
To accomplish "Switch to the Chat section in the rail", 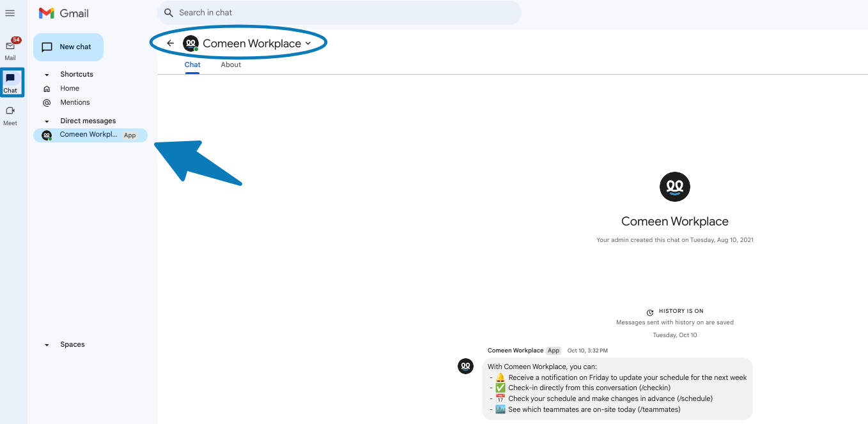I will pyautogui.click(x=10, y=82).
